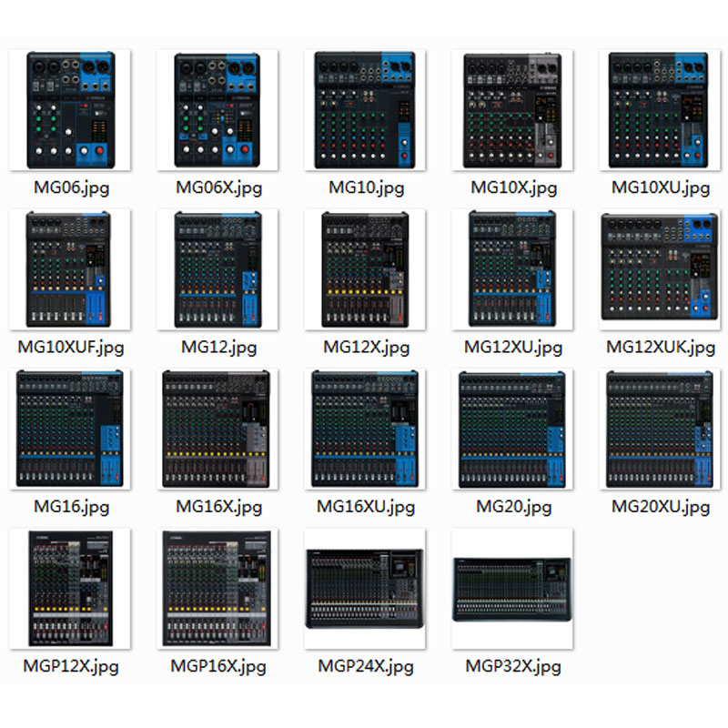
Task: Choose the MGP24X.jpg wide mixer thumbnail
Action: [366, 589]
